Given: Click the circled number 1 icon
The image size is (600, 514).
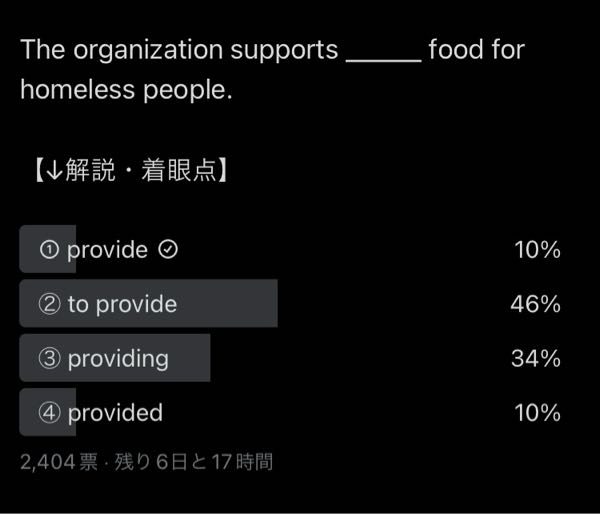Looking at the screenshot, I should tap(49, 250).
